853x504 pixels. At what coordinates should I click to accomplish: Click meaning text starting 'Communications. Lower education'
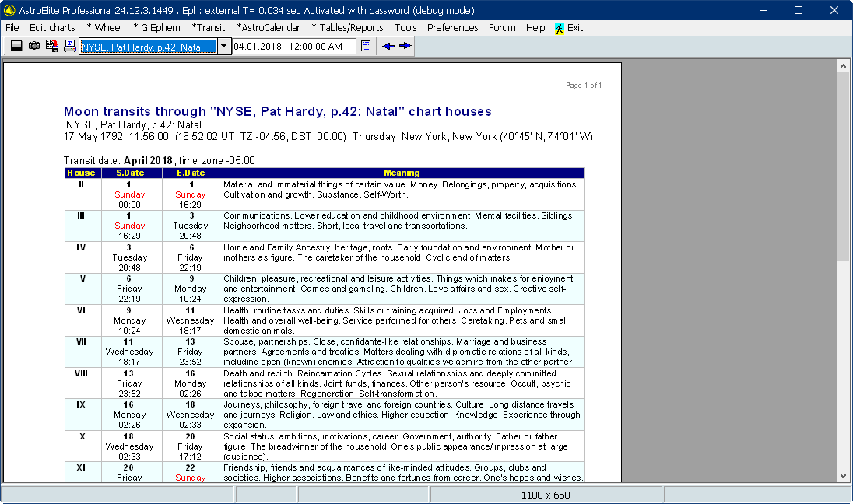click(x=398, y=221)
